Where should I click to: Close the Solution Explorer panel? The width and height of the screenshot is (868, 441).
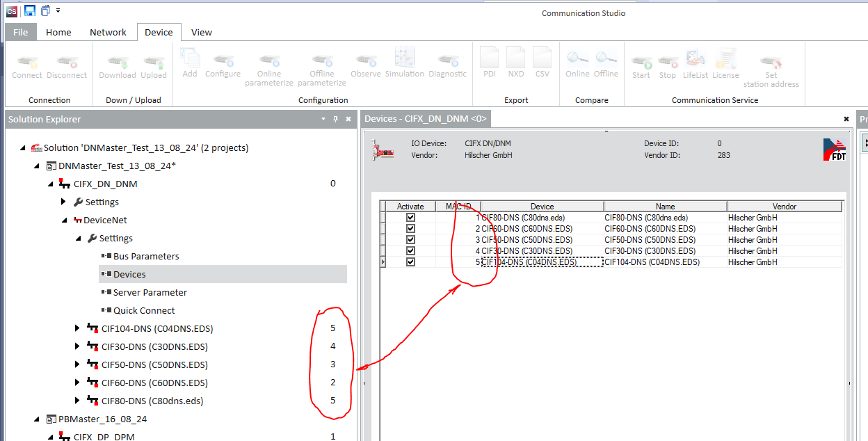pyautogui.click(x=348, y=120)
